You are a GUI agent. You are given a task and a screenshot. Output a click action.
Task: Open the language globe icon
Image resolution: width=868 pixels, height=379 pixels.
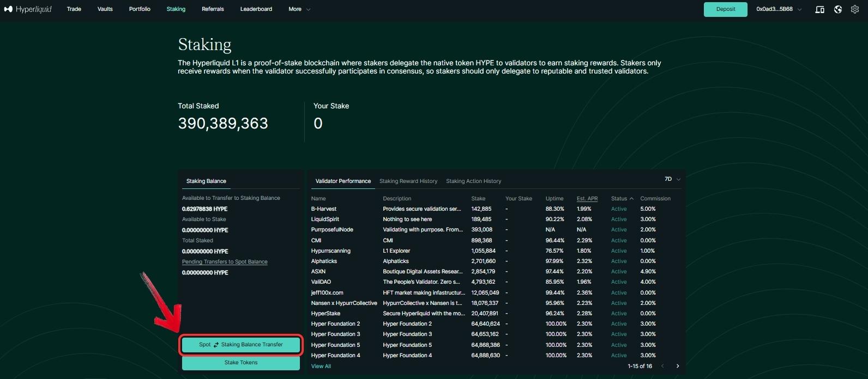[x=838, y=9]
